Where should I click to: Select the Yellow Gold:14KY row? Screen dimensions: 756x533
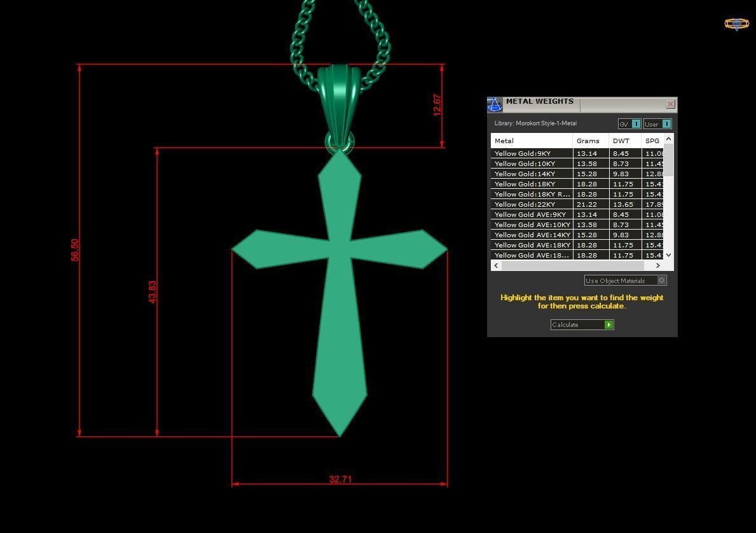(x=577, y=174)
